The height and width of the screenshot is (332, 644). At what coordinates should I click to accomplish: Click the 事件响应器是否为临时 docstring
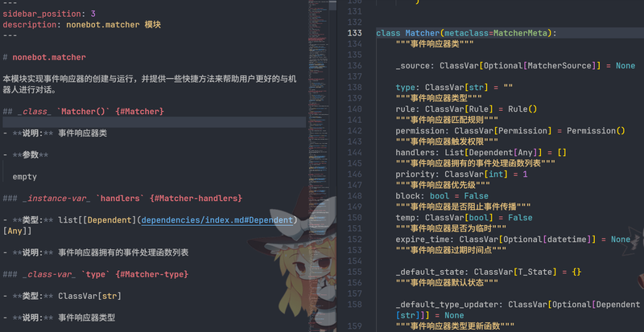(451, 228)
